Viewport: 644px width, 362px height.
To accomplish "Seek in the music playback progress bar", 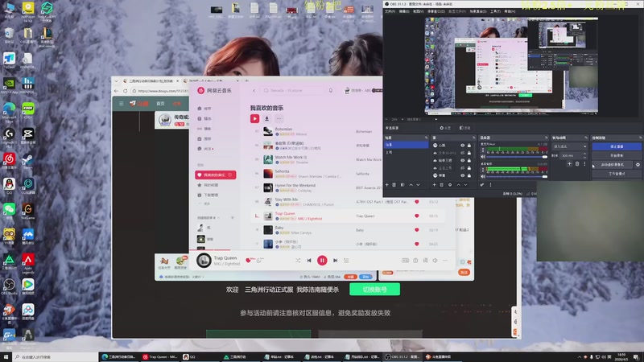I will click(323, 249).
